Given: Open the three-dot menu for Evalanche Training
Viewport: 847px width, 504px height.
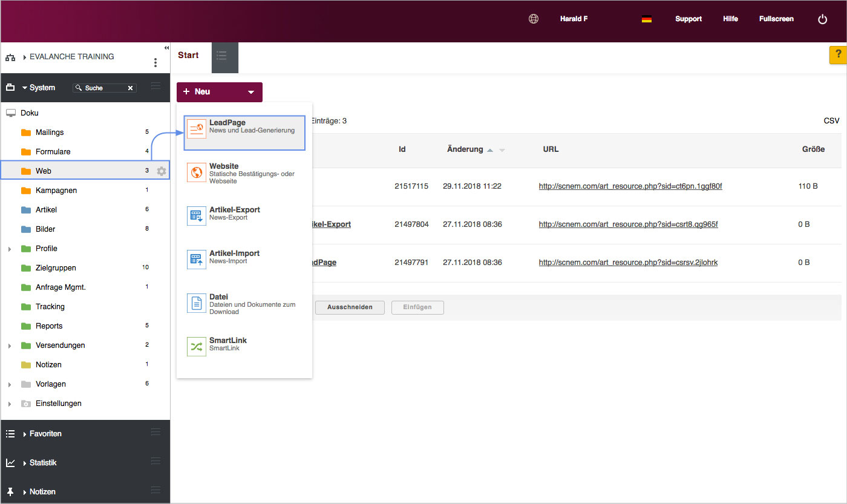Looking at the screenshot, I should coord(155,62).
